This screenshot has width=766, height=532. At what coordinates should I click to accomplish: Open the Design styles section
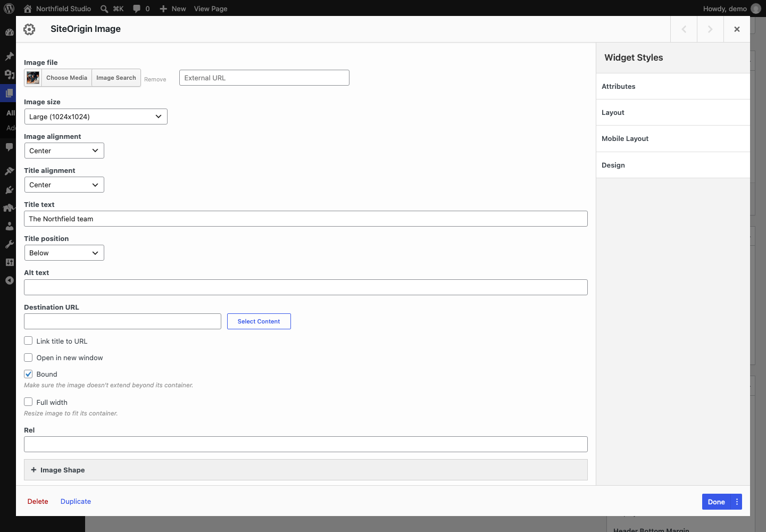click(673, 165)
